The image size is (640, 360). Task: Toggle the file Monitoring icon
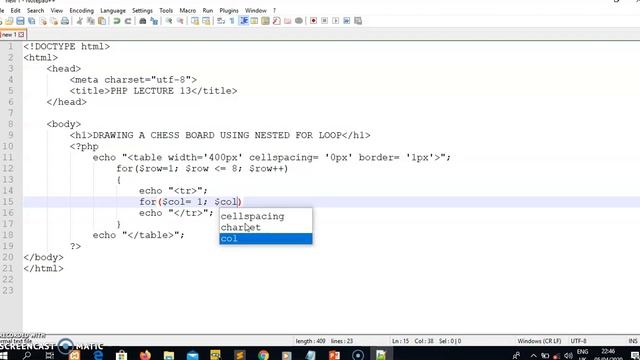pyautogui.click(x=299, y=21)
